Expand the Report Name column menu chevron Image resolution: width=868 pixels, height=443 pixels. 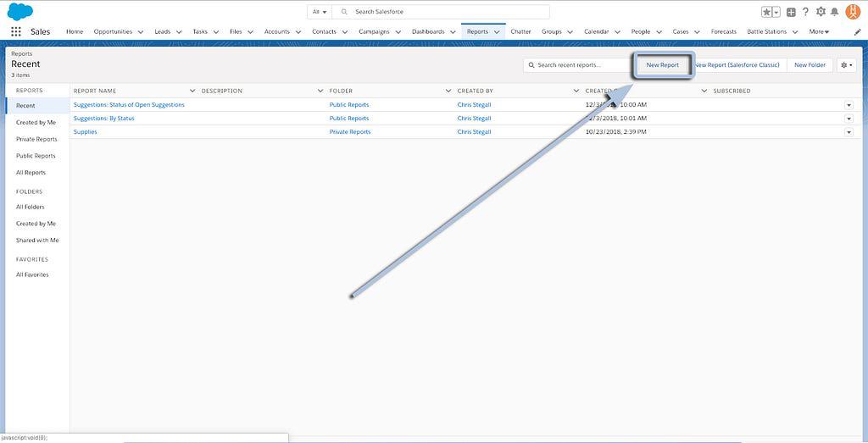192,91
